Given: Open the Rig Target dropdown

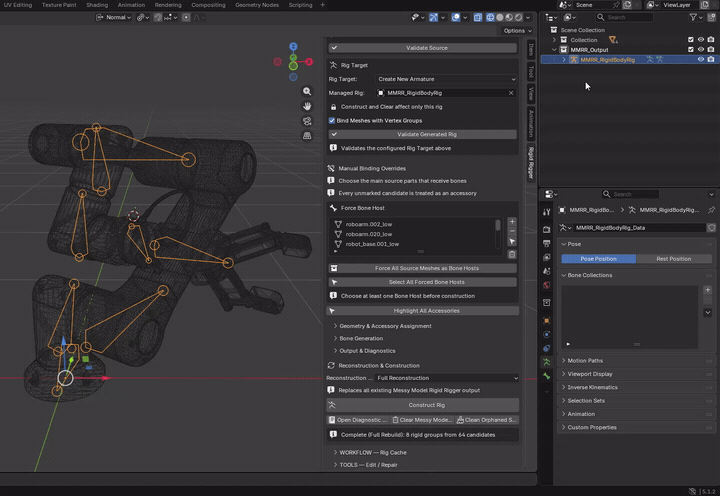Looking at the screenshot, I should tap(445, 79).
